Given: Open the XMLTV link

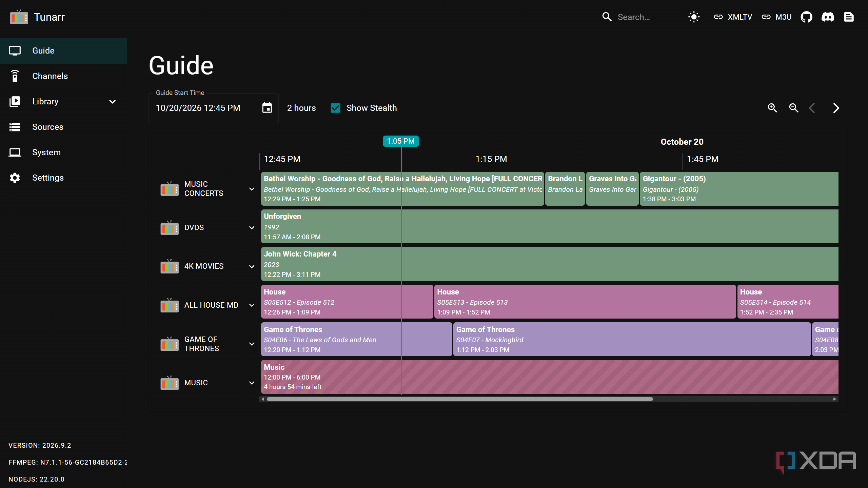Looking at the screenshot, I should (x=733, y=17).
